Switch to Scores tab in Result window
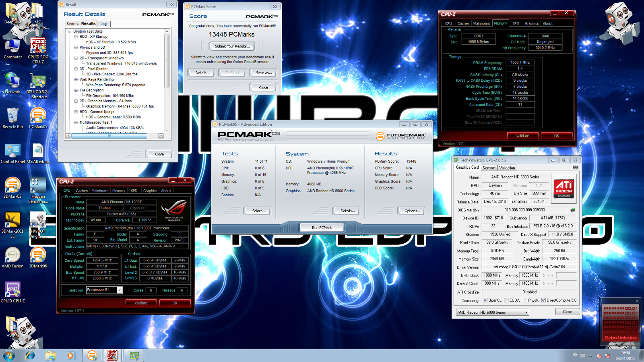The height and width of the screenshot is (362, 644). coord(72,24)
